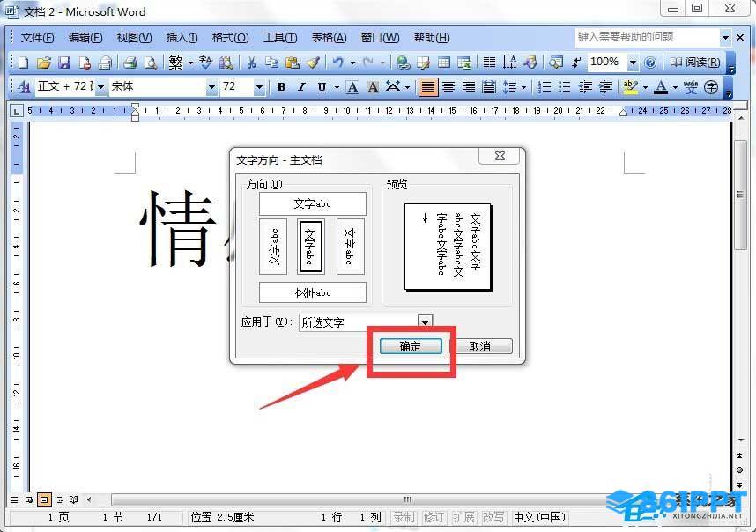Screen dimensions: 756x532
Task: Open the font size dropdown showing 72
Action: pyautogui.click(x=259, y=87)
